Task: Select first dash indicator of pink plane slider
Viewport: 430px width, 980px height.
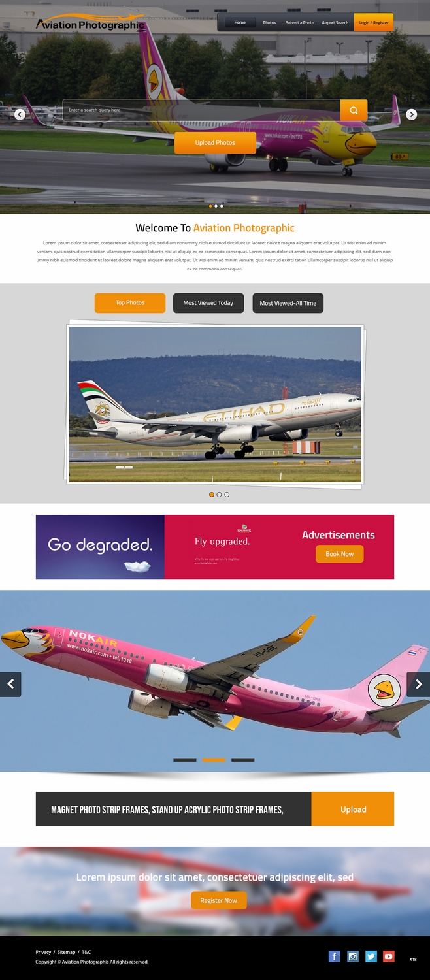Action: (185, 760)
